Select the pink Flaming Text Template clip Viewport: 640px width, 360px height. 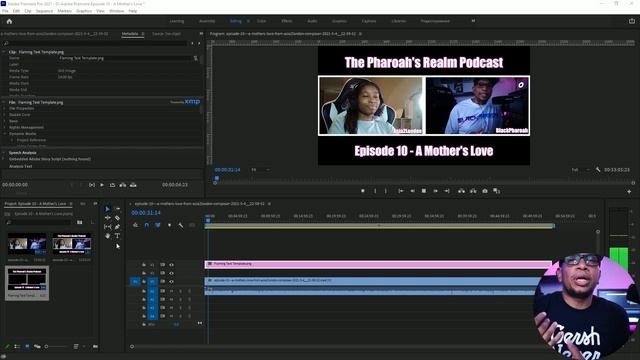coord(378,264)
